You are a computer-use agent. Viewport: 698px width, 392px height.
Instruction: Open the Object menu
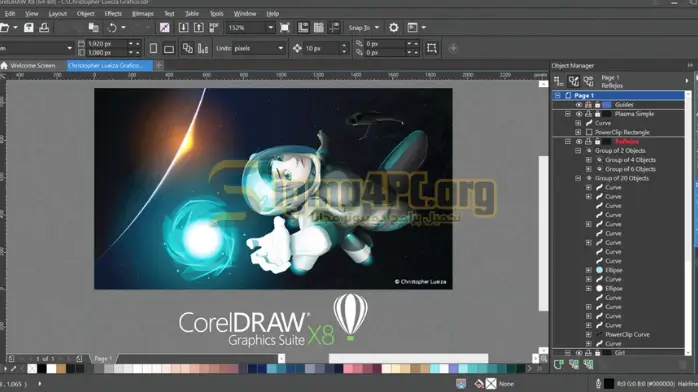[x=85, y=14]
